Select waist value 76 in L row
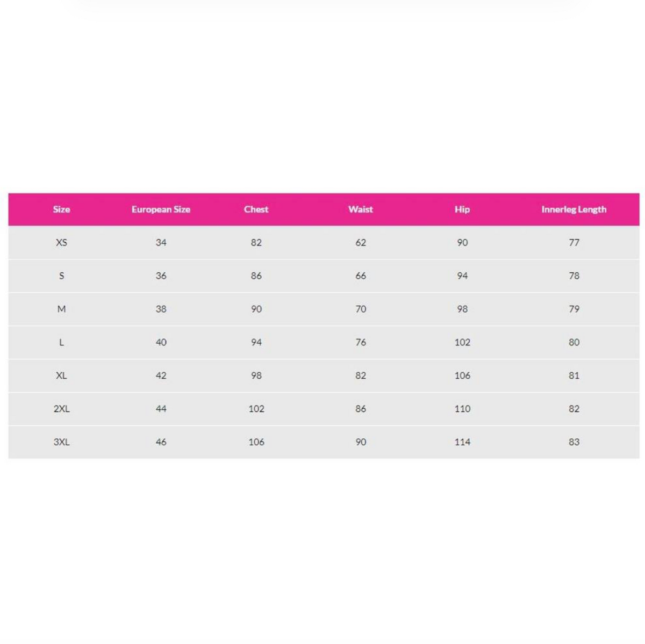645x644 pixels. point(360,343)
